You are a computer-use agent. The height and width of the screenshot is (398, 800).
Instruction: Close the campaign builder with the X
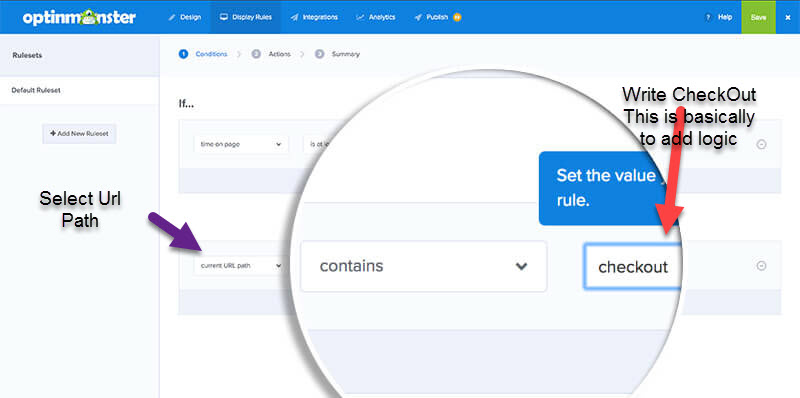788,17
